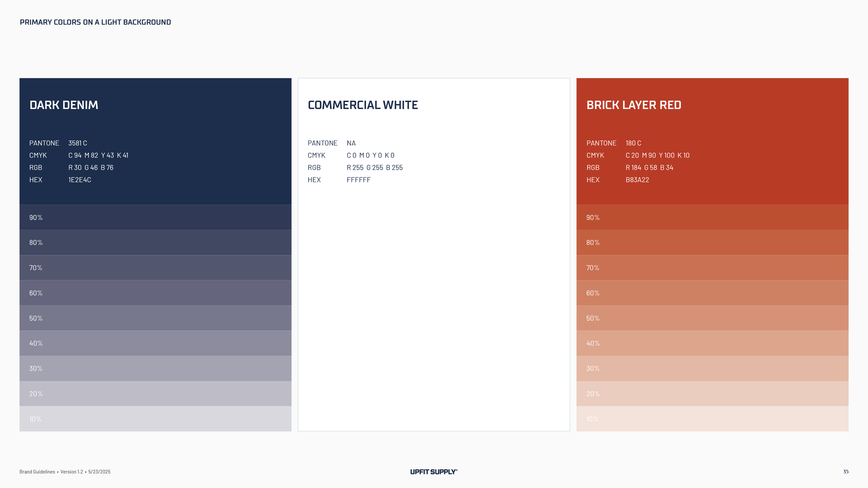868x488 pixels.
Task: Click the Brand Guidelines Version 1.2 footer text
Action: coord(65,472)
